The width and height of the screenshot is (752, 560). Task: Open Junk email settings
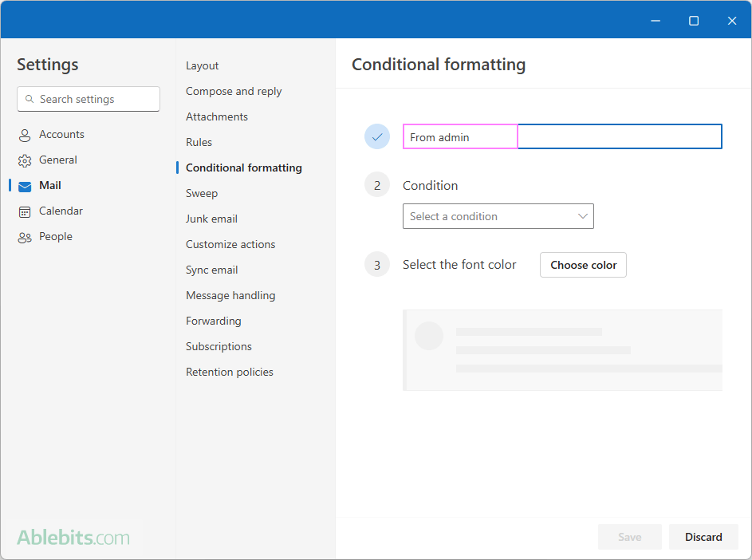click(211, 219)
